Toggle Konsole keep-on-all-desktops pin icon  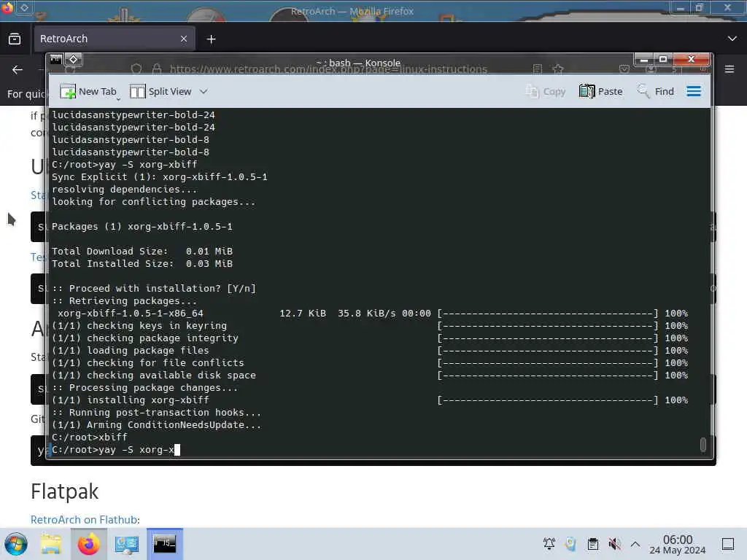74,60
